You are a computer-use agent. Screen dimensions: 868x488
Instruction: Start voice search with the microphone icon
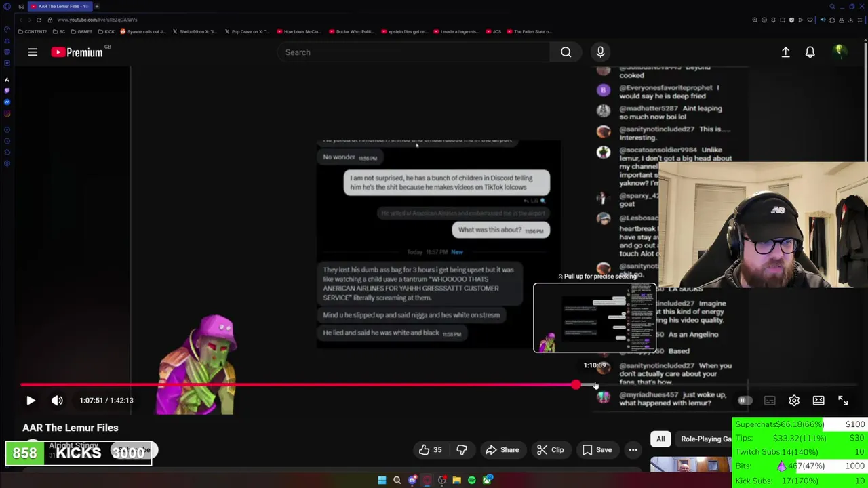600,52
